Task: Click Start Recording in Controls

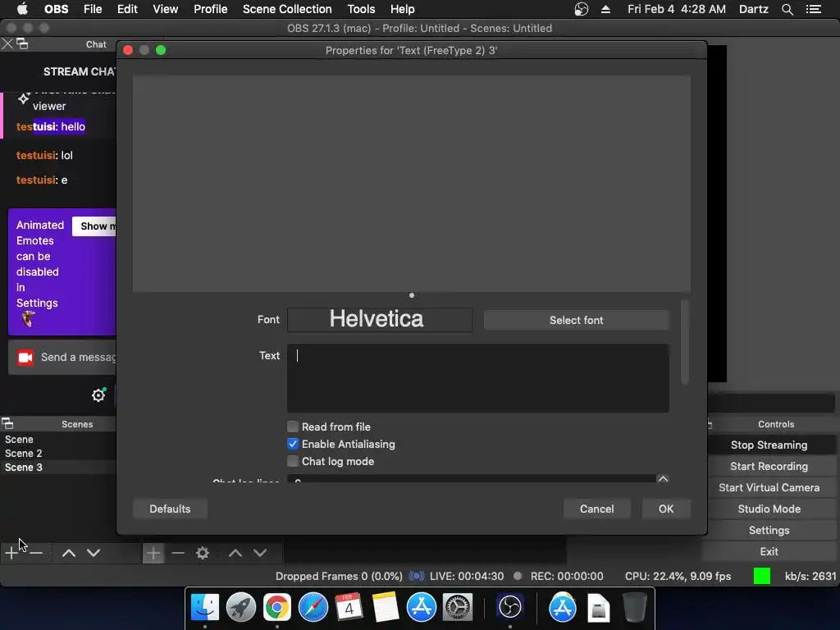Action: 769,466
